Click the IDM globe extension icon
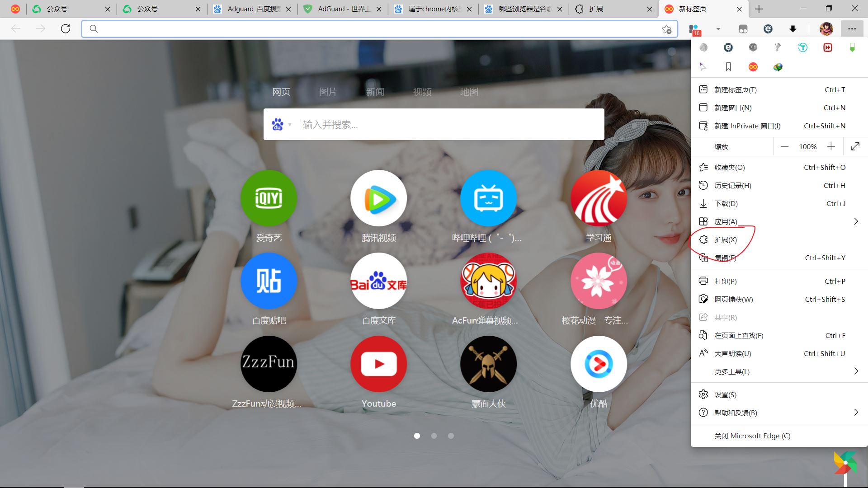Viewport: 868px width, 488px height. click(778, 66)
